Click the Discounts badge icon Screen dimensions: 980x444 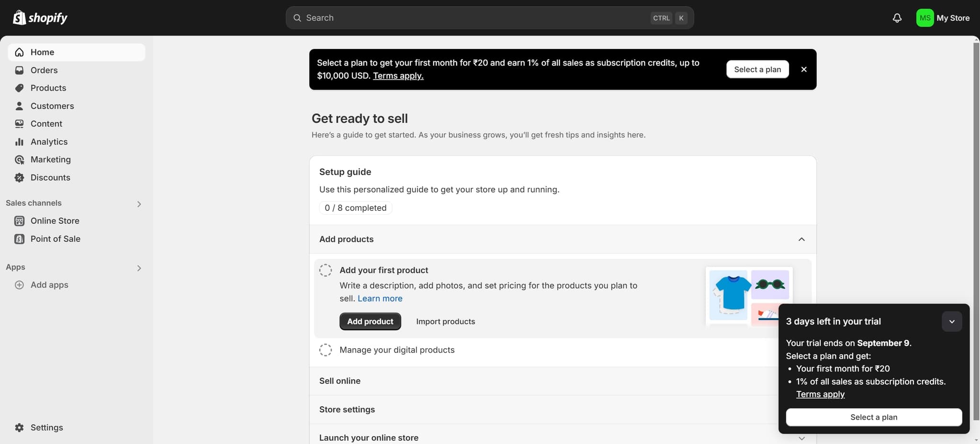(19, 178)
